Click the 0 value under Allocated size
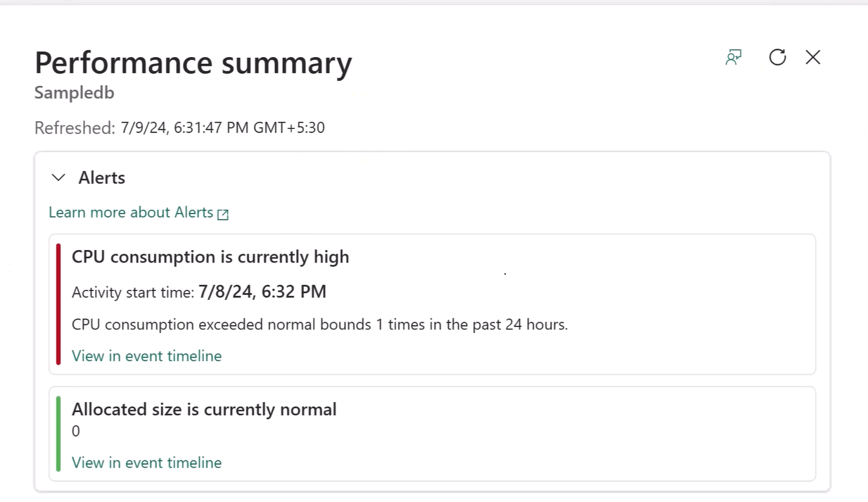Viewport: 868px width, 502px height. [76, 432]
